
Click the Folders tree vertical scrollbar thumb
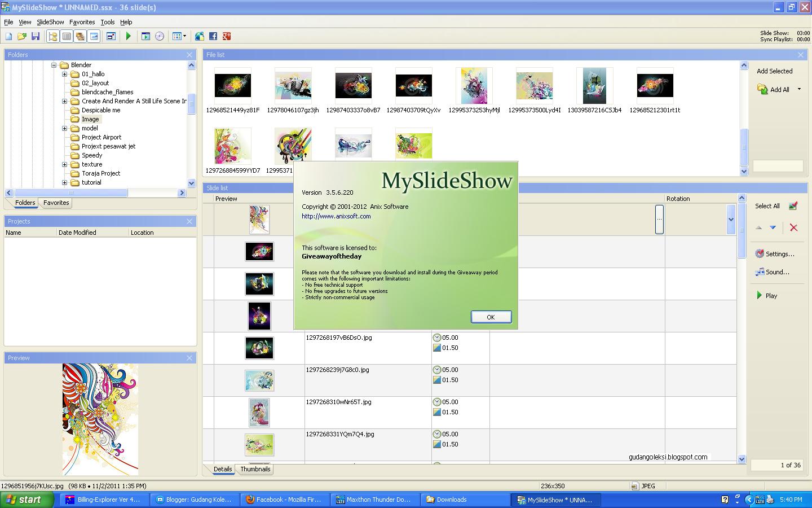coord(191,103)
